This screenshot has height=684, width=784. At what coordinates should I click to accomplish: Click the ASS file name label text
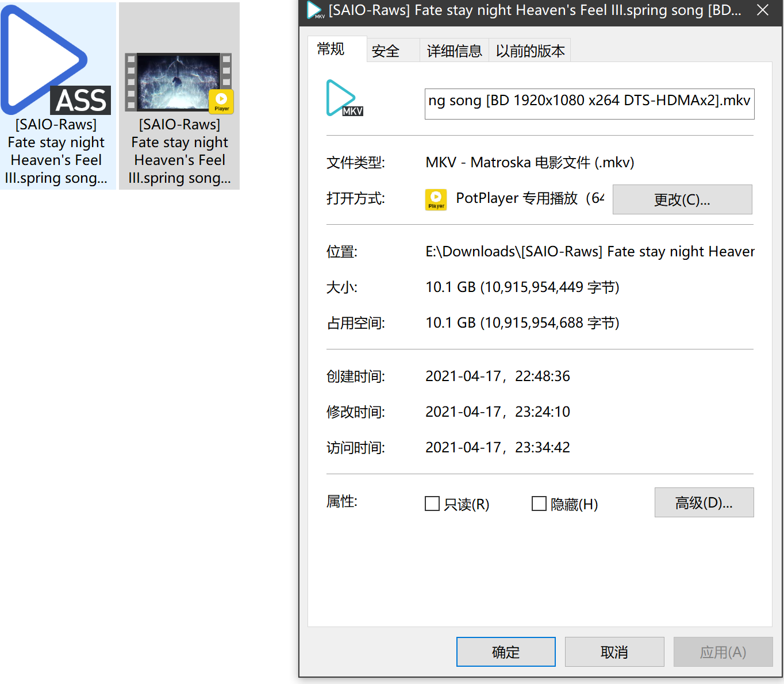click(x=56, y=151)
